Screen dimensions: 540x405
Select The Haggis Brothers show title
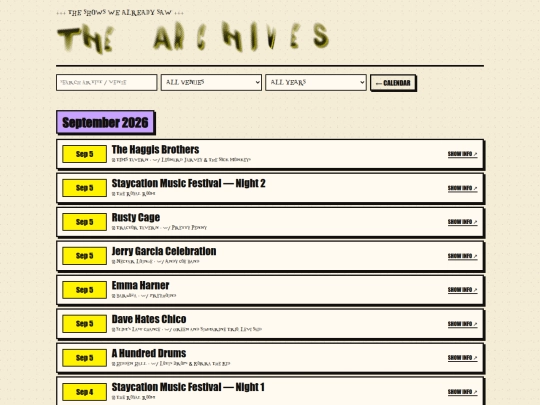click(x=155, y=149)
